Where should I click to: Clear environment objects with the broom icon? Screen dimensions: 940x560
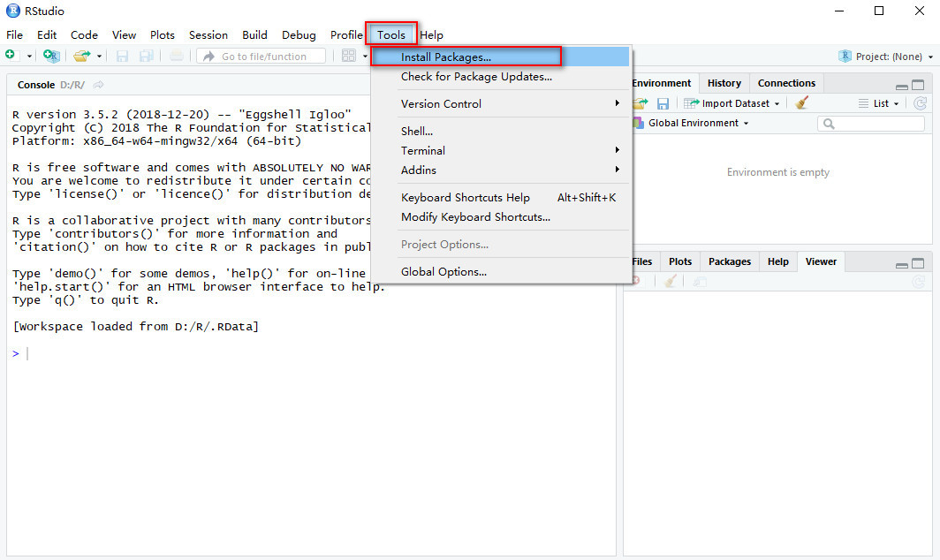point(802,103)
